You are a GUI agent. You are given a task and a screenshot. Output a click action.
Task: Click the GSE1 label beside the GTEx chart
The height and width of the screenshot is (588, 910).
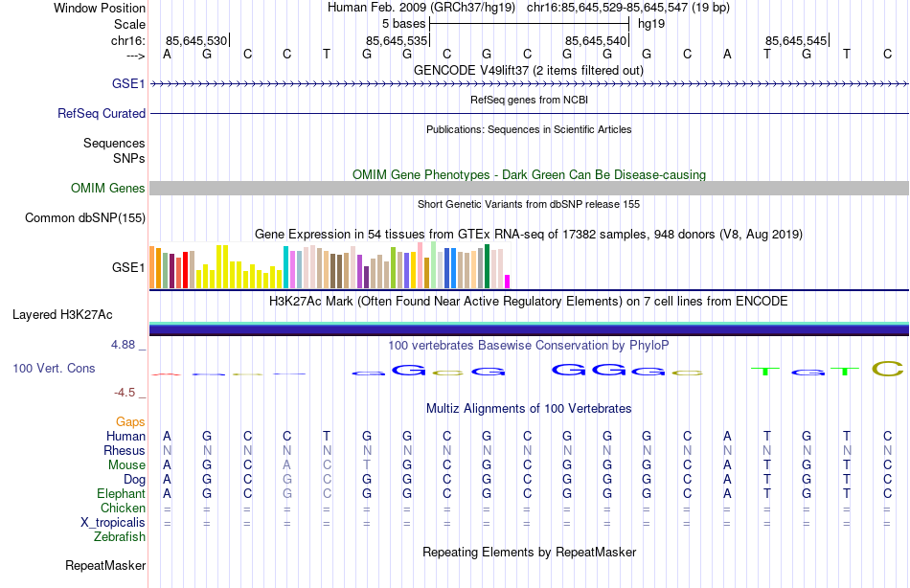point(128,267)
